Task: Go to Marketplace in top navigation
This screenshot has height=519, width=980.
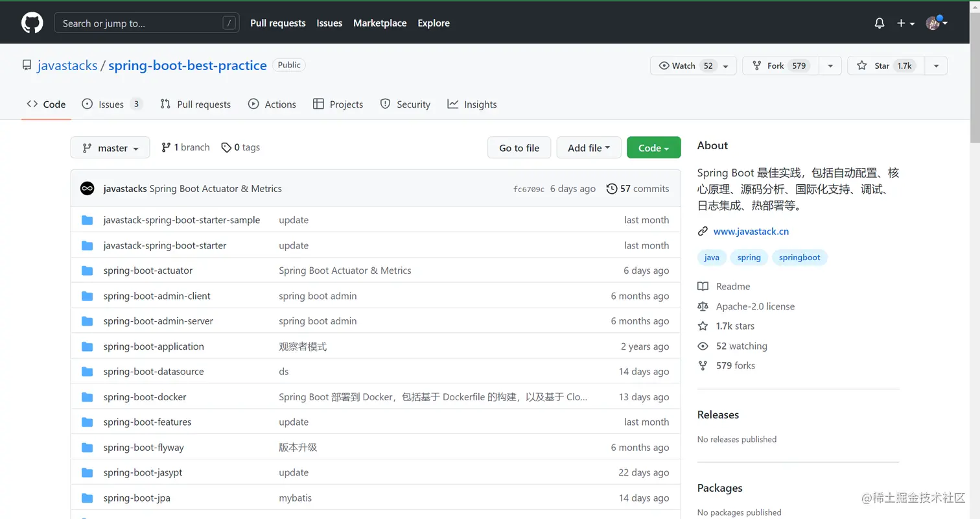Action: point(380,23)
